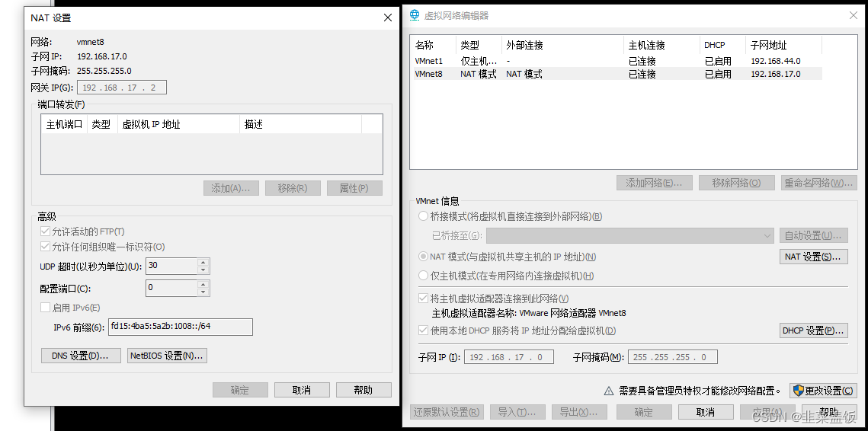The height and width of the screenshot is (431, 868).
Task: Click 导出(X)... button
Action: [579, 412]
